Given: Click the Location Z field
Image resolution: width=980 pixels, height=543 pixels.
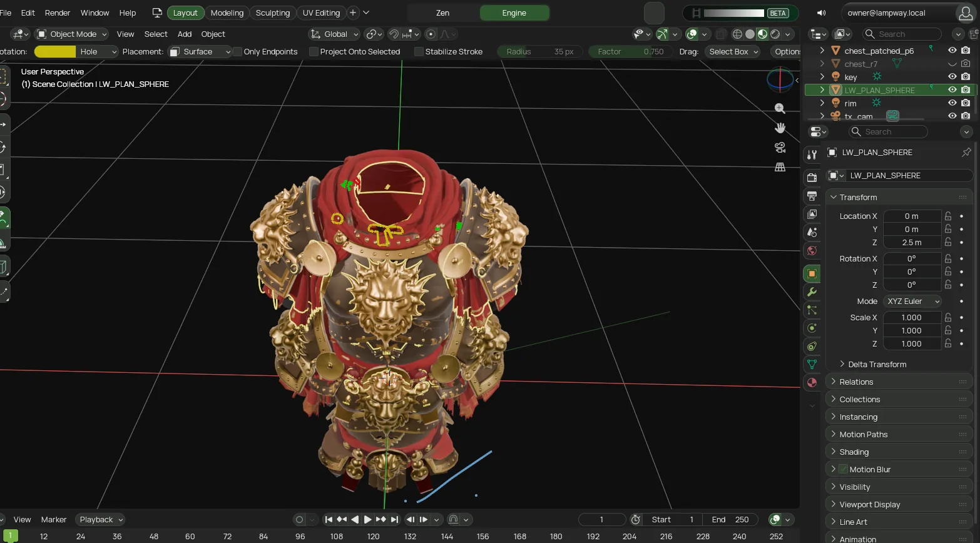Looking at the screenshot, I should 912,242.
